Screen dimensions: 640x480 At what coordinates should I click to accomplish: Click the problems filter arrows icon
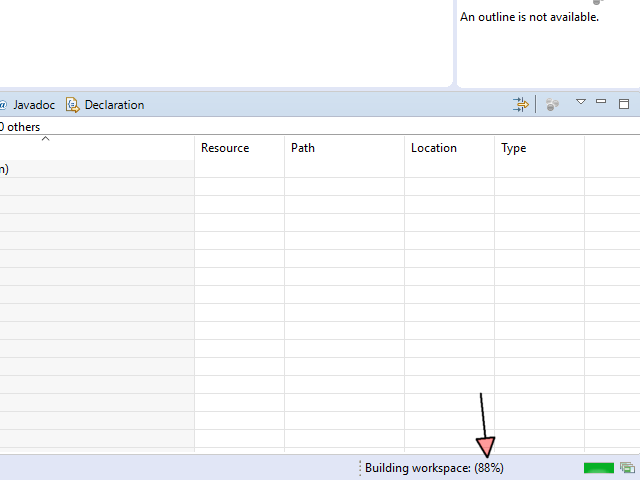coord(521,104)
